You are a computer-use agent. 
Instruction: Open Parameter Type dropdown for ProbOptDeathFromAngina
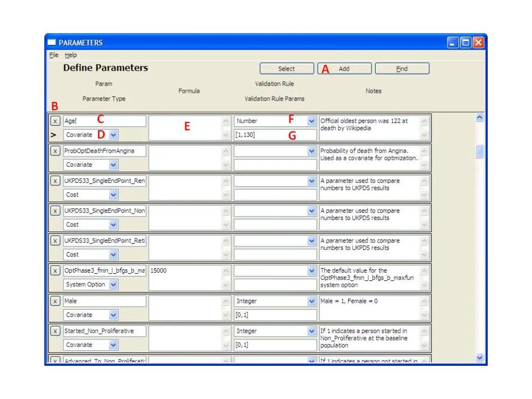[113, 165]
